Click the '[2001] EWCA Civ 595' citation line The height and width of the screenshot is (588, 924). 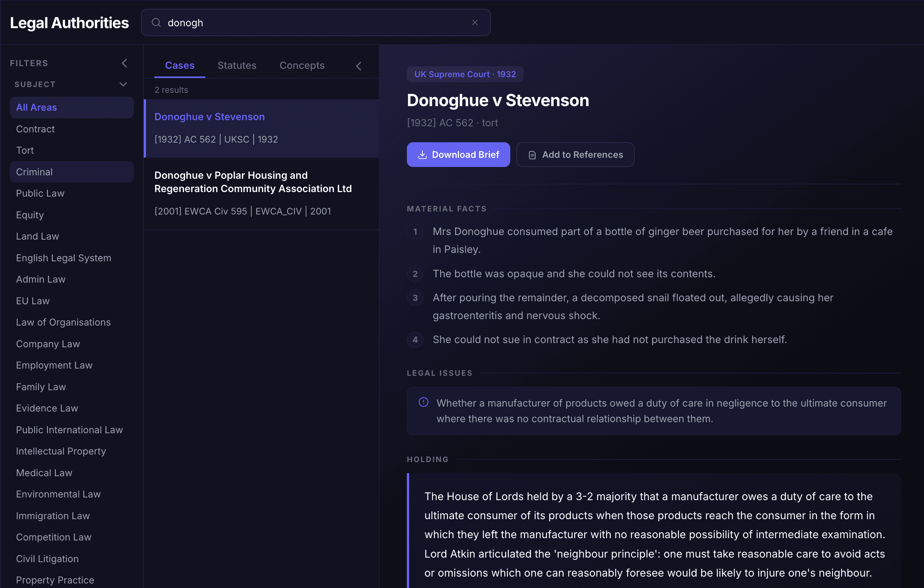click(x=243, y=211)
